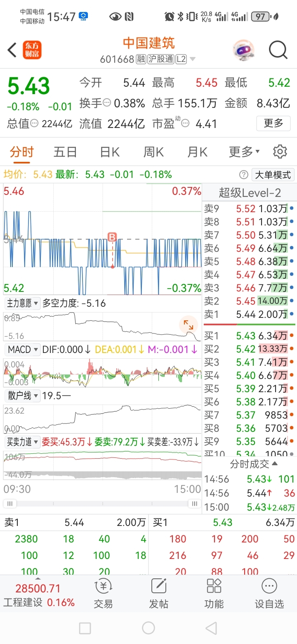Tap the 总手 155.1万 value
This screenshot has height=644, width=297.
coord(184,103)
